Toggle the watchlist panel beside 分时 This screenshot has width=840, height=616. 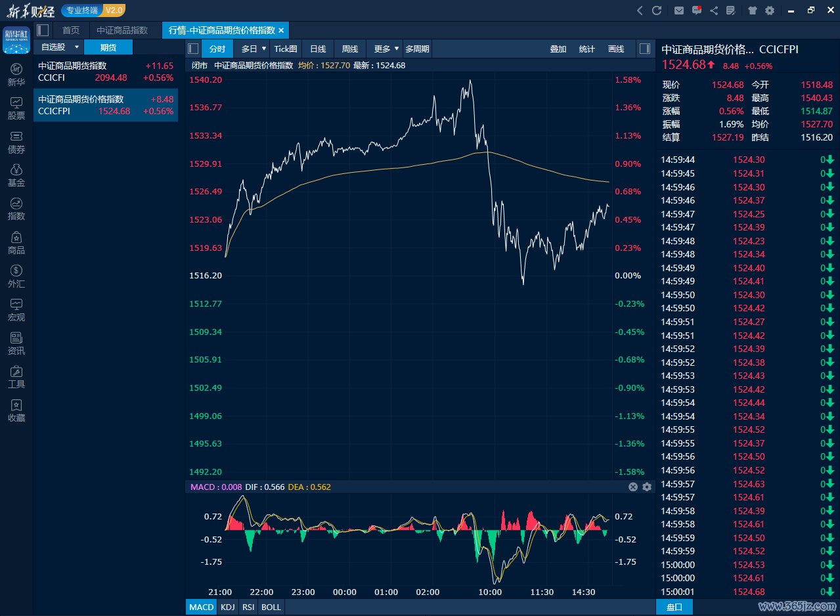pos(193,49)
